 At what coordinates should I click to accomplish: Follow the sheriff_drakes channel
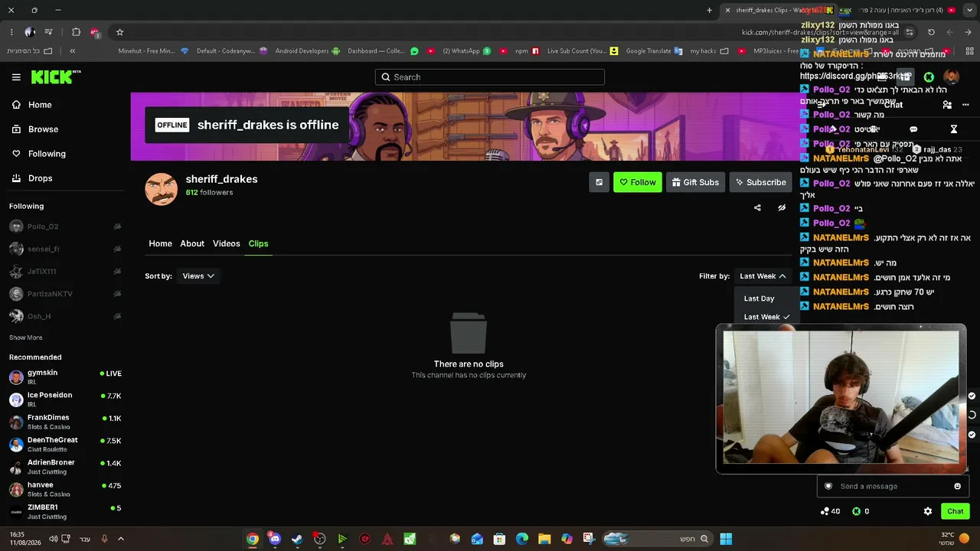(x=637, y=182)
